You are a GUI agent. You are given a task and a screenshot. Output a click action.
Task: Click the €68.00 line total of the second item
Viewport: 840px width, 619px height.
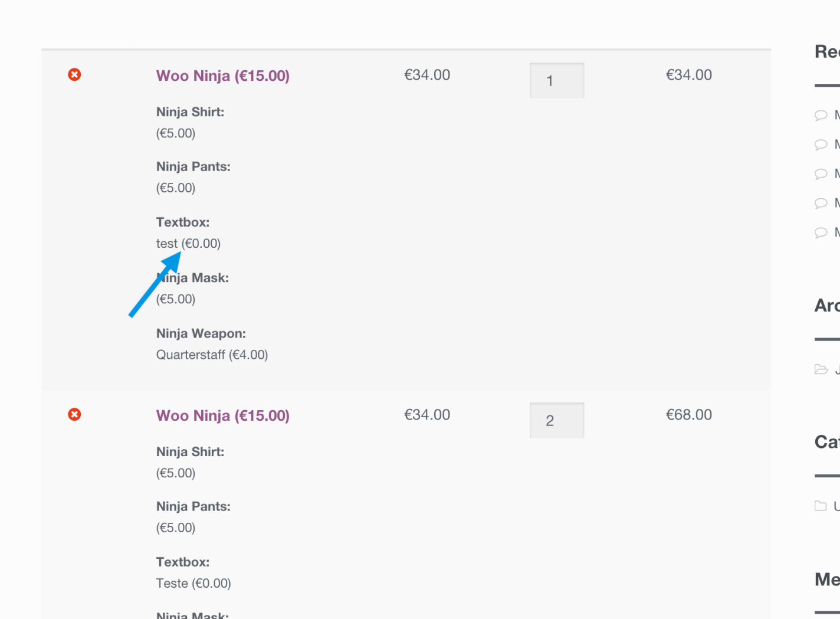click(x=688, y=414)
